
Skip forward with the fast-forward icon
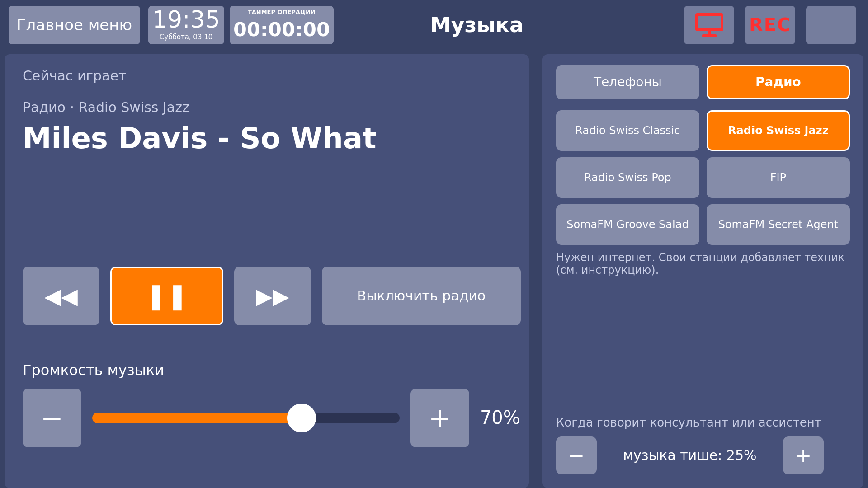pos(273,296)
